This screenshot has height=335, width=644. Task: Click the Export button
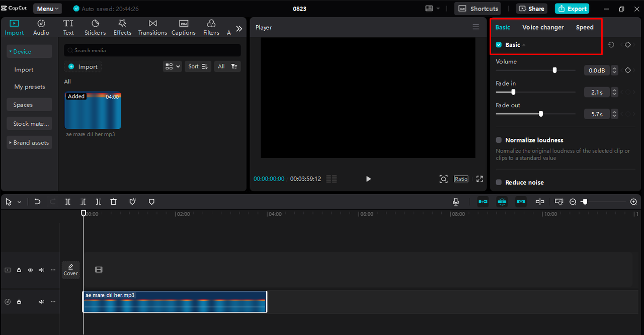tap(572, 9)
